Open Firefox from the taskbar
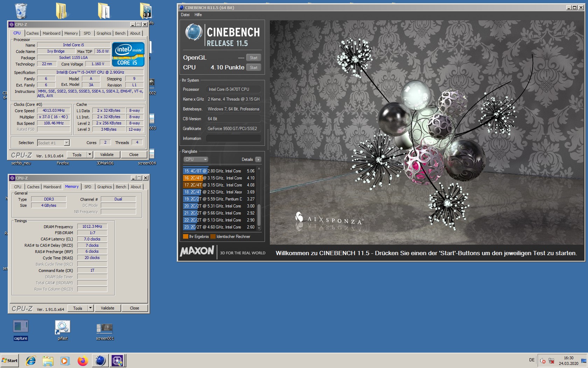 (83, 361)
